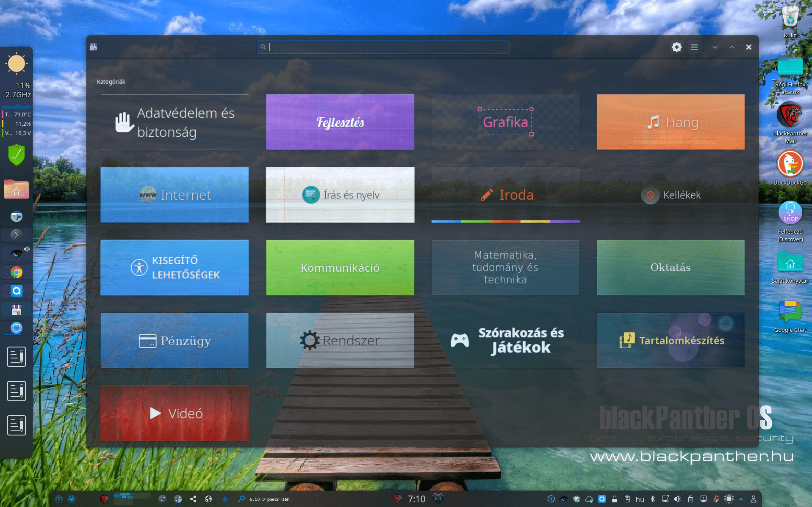This screenshot has height=507, width=812.
Task: Click the volume speaker tray icon
Action: click(x=677, y=499)
